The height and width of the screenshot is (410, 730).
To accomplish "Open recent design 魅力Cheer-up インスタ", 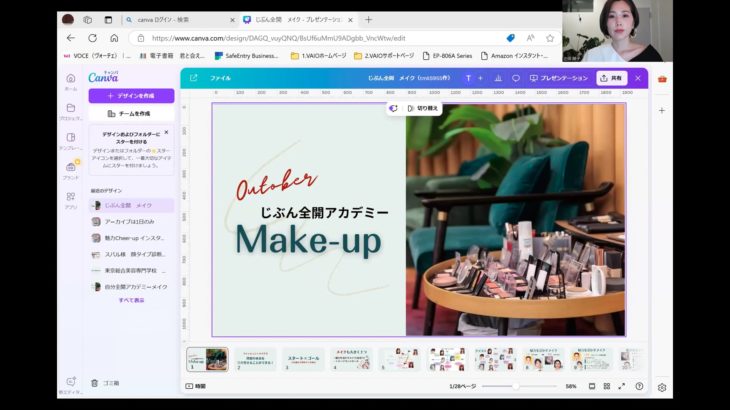I will pyautogui.click(x=131, y=238).
